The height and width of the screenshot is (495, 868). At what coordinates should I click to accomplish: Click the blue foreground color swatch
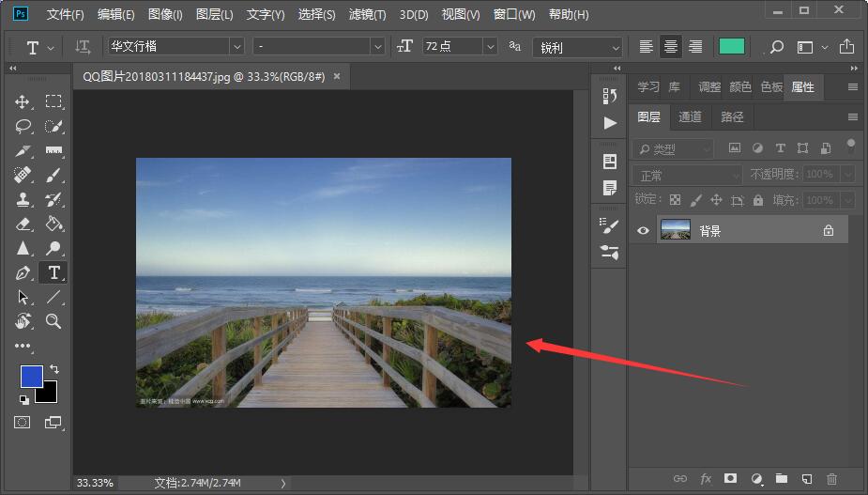point(32,377)
